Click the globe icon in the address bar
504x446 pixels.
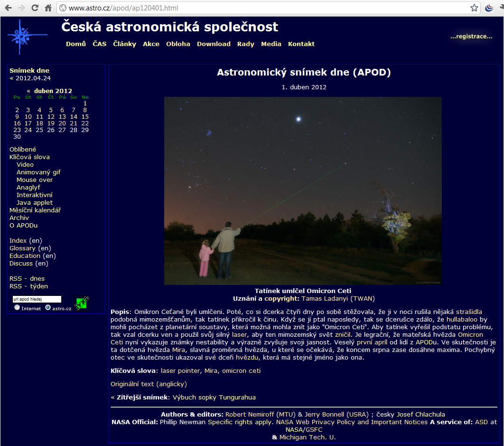63,8
